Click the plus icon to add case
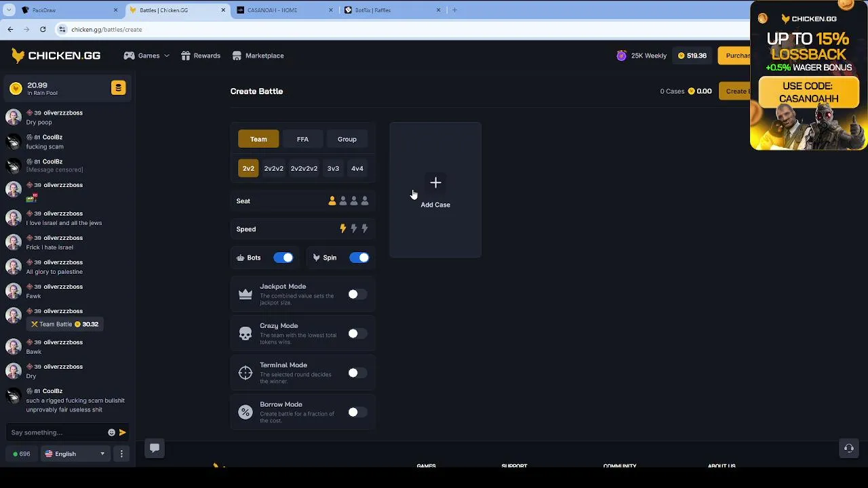868x488 pixels. coord(435,182)
